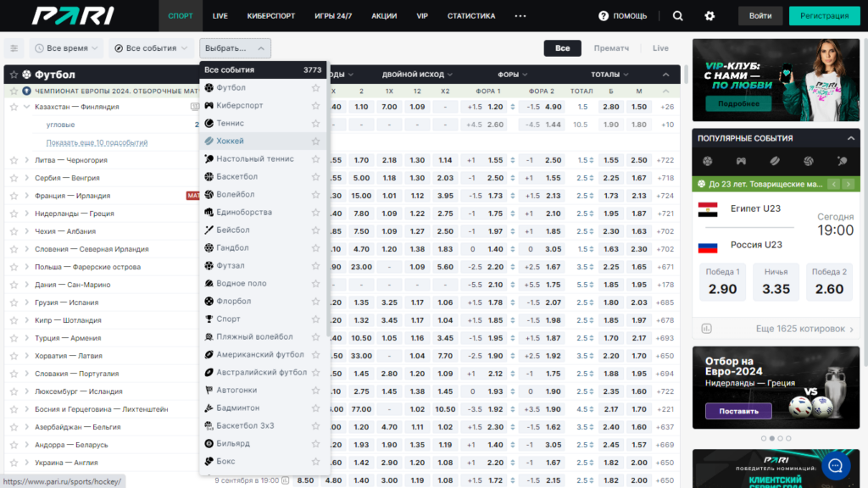868x488 pixels.
Task: Favorite Теннис in the dropdown list
Action: click(x=315, y=123)
